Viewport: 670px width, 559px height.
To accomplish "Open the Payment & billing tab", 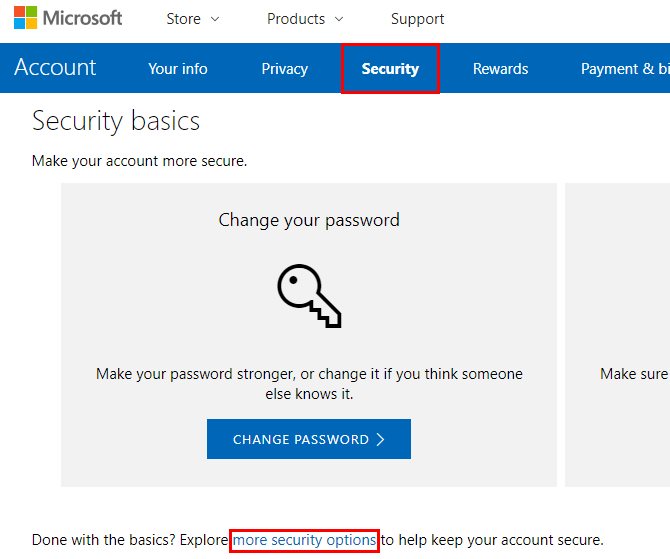I will point(624,69).
